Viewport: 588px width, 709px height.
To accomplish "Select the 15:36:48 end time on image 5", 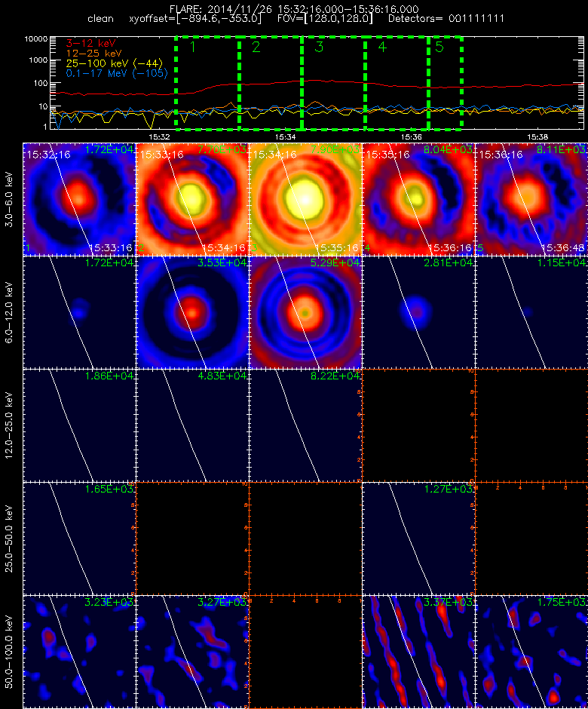I will pyautogui.click(x=562, y=248).
